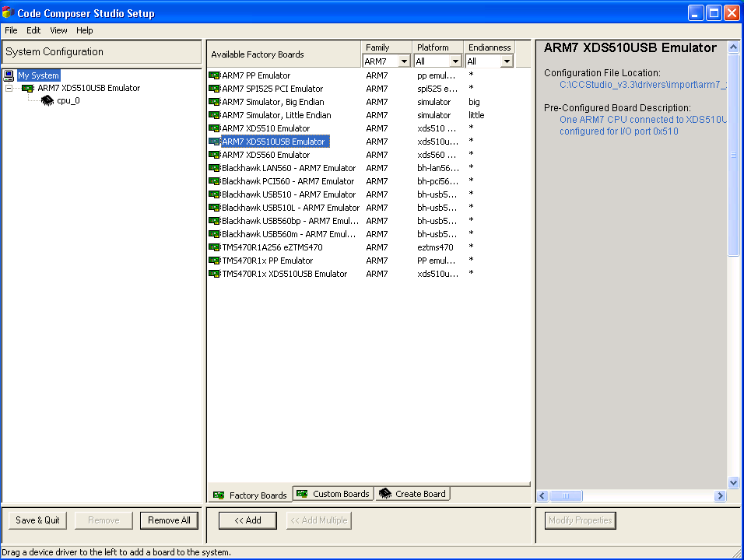This screenshot has height=560, width=744.
Task: Click the board icon of Blackhawk USB560m - ARM7 Emulator
Action: coord(215,234)
